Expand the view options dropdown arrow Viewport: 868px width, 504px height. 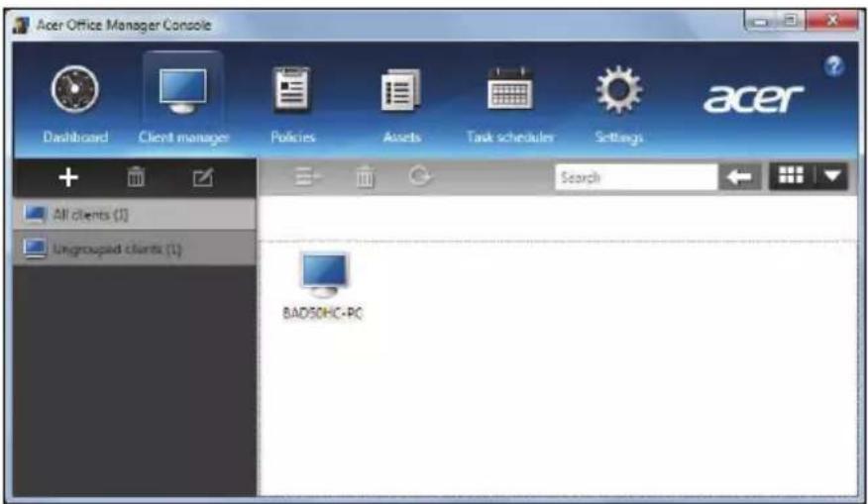click(832, 176)
